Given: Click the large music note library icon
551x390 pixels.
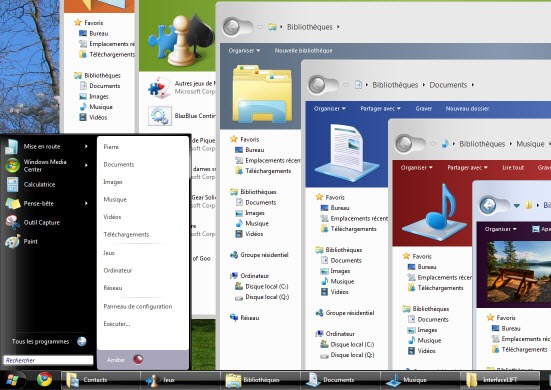Looking at the screenshot, I should pyautogui.click(x=435, y=212).
